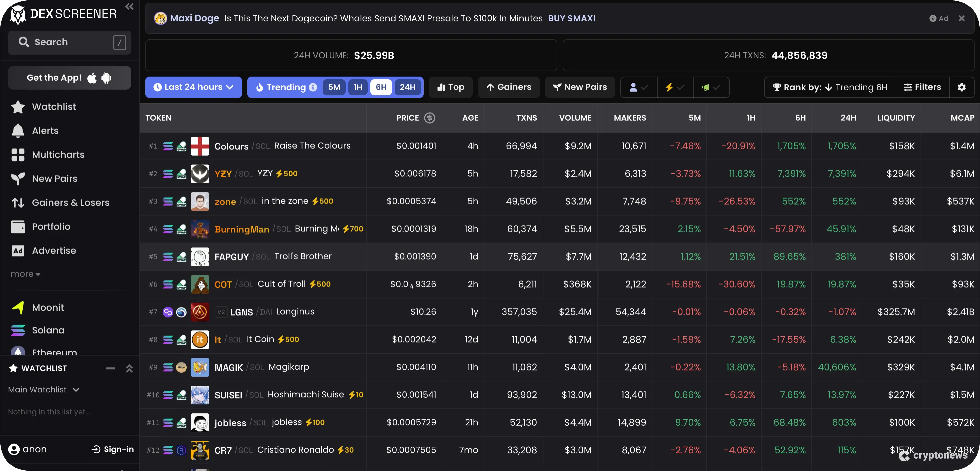
Task: Toggle the verified profiles filter checkmark
Action: pyautogui.click(x=638, y=87)
